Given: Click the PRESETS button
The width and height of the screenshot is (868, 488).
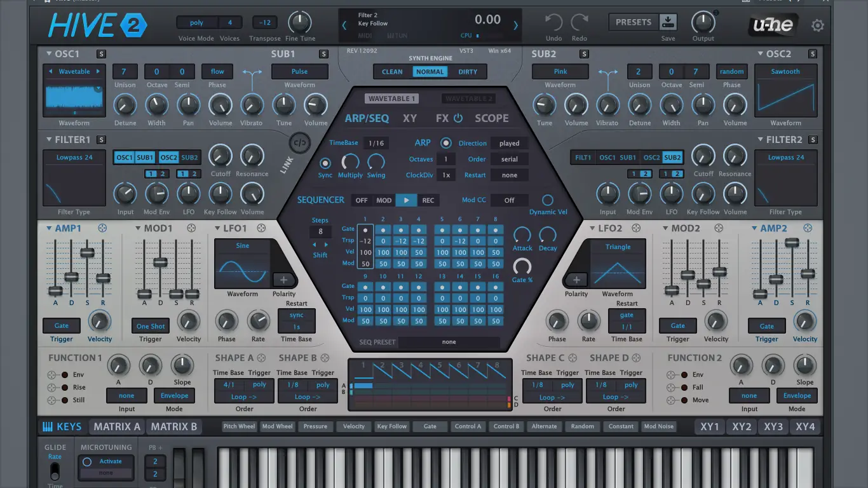Looking at the screenshot, I should pos(634,22).
